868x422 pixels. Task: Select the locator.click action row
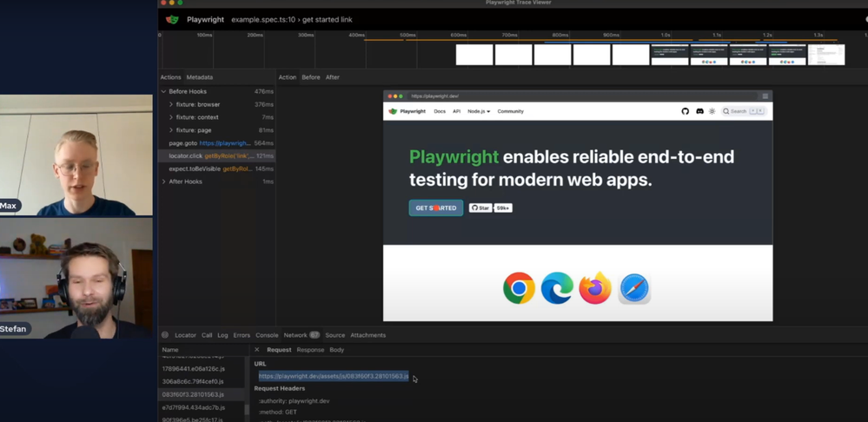point(217,156)
